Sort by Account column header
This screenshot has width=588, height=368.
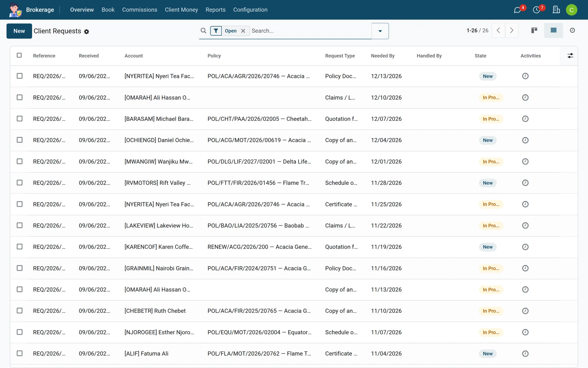[x=134, y=56]
